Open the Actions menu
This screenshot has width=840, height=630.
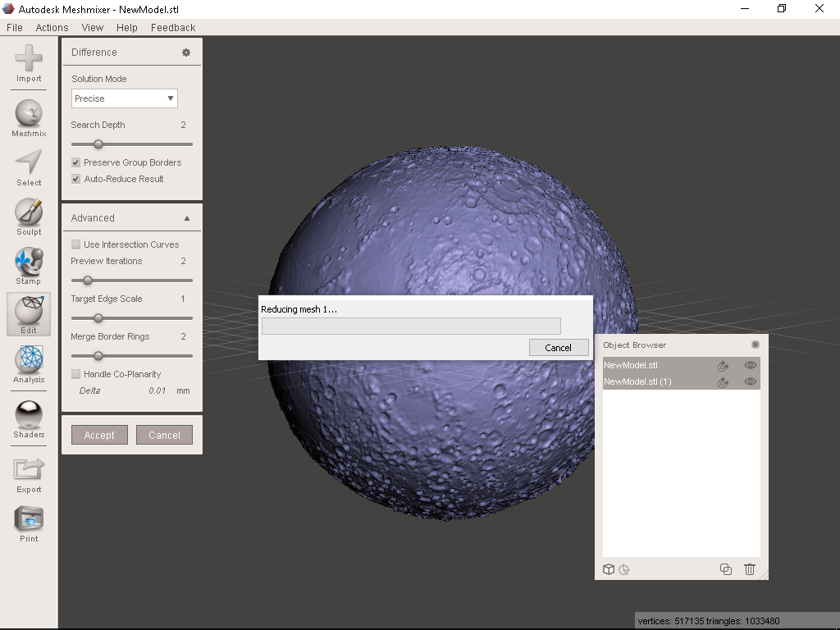52,28
